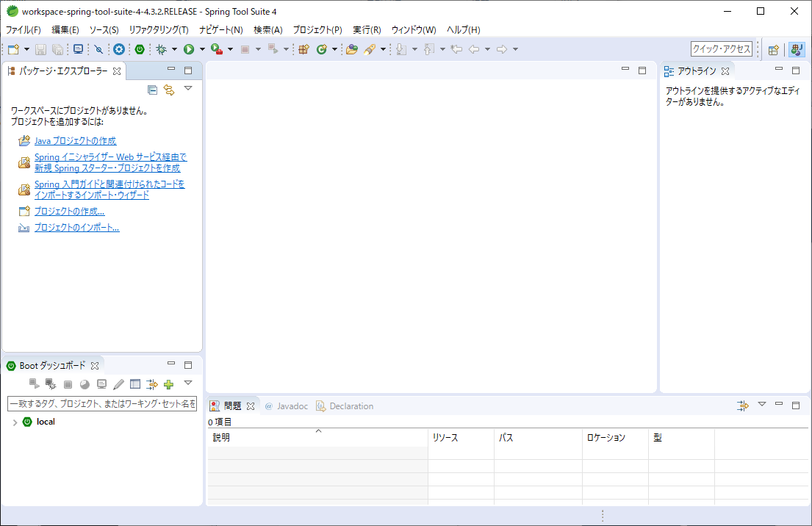The height and width of the screenshot is (526, 812).
Task: Open the ウィンドウ(W) menu
Action: click(x=414, y=30)
